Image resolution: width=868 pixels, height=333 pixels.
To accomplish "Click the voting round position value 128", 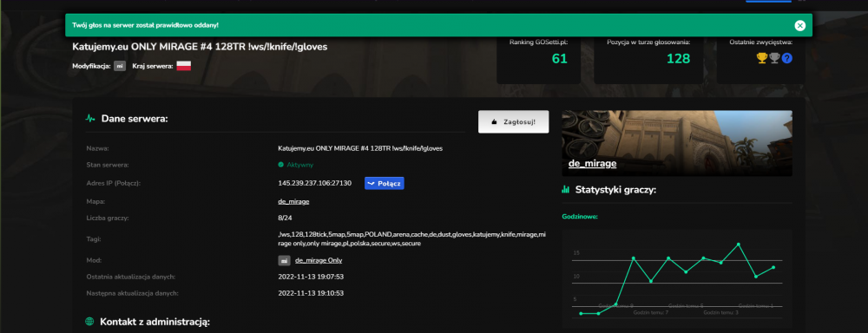I will pyautogui.click(x=678, y=59).
